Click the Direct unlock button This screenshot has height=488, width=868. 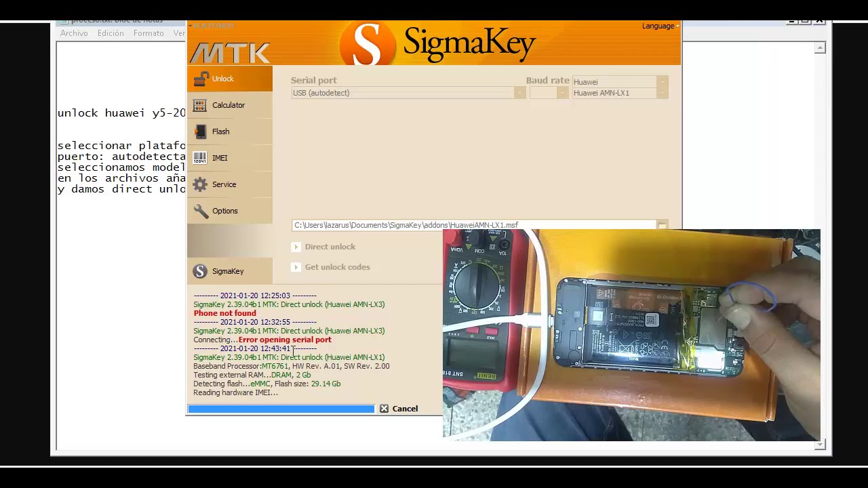click(330, 247)
